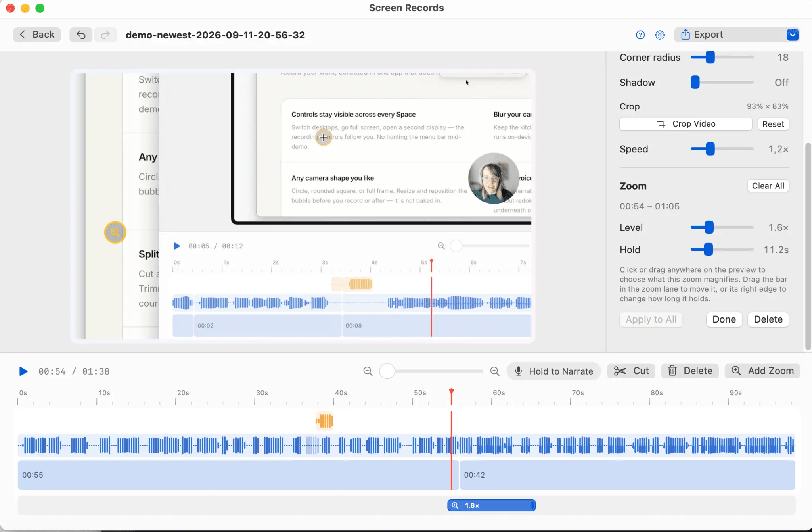
Task: Click the webcam bubble in the preview
Action: (x=493, y=178)
